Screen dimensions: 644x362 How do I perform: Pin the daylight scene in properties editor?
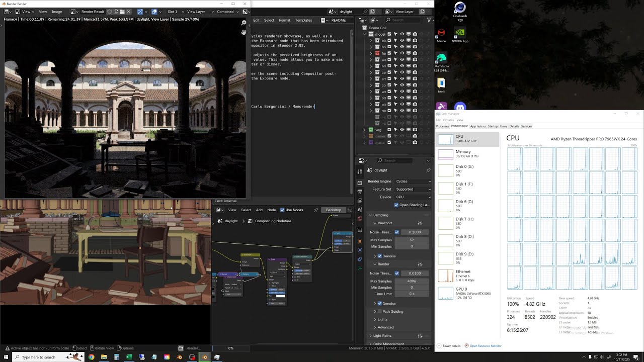pos(428,170)
